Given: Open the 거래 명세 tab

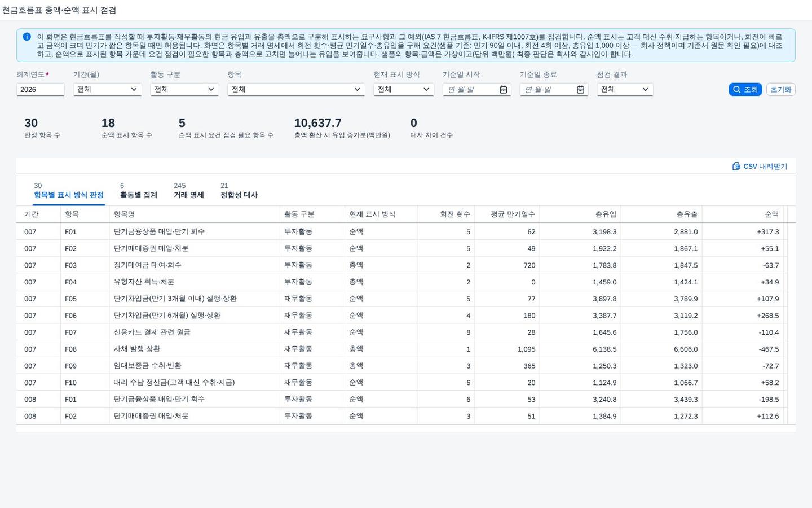Looking at the screenshot, I should coord(189,191).
